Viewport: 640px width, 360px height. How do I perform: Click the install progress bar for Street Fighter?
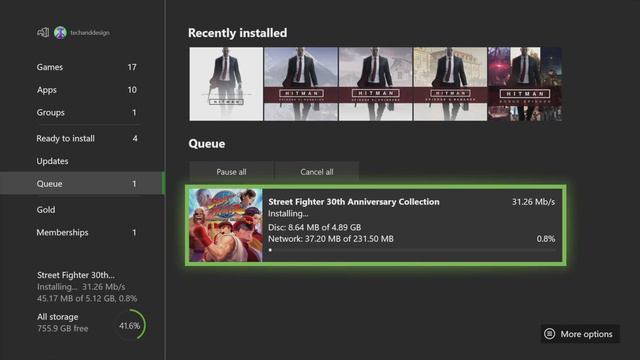[411, 250]
